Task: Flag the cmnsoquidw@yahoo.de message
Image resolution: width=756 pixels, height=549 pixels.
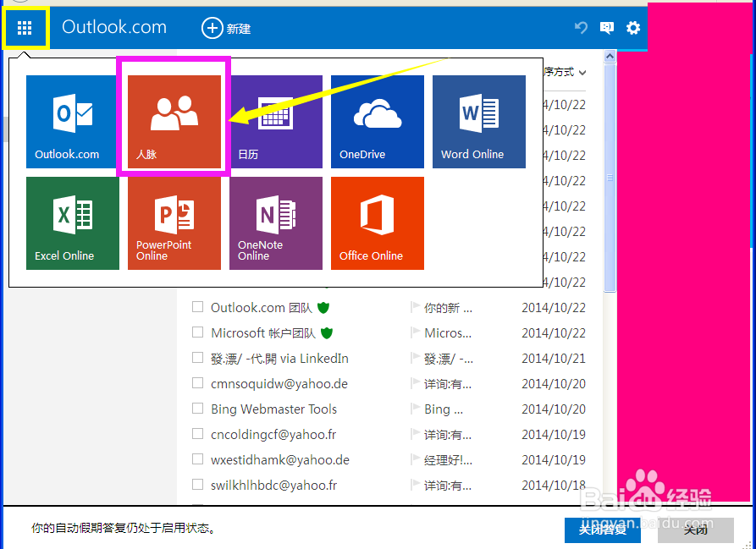Action: 415,384
